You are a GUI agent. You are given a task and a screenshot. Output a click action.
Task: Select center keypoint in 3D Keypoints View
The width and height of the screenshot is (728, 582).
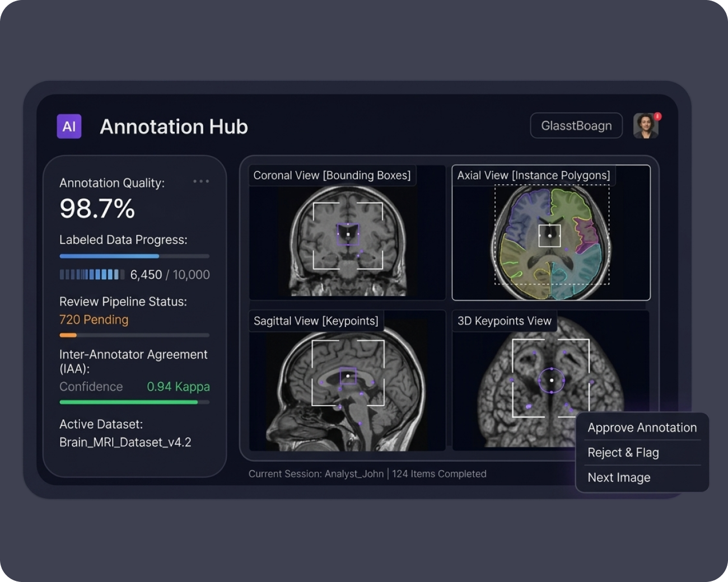[552, 381]
